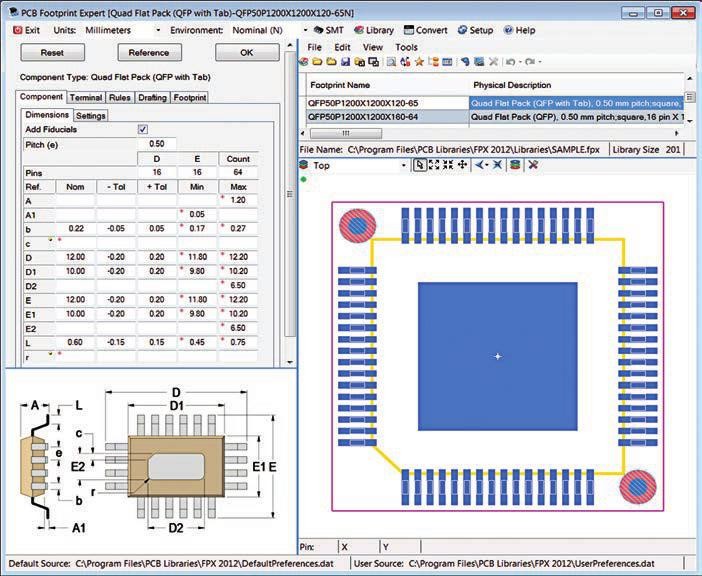Switch to the Settings sub-tab

coord(90,116)
